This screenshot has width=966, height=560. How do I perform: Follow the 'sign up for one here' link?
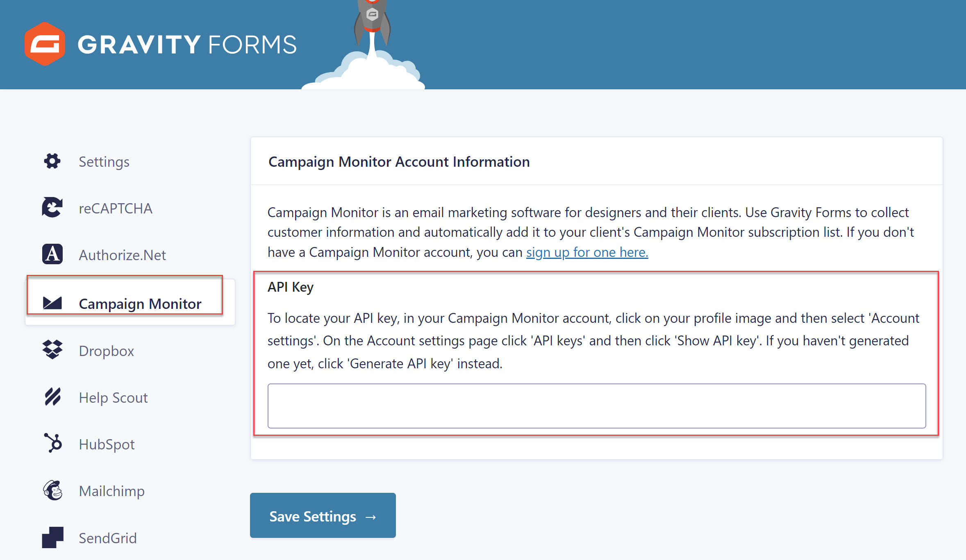(587, 252)
